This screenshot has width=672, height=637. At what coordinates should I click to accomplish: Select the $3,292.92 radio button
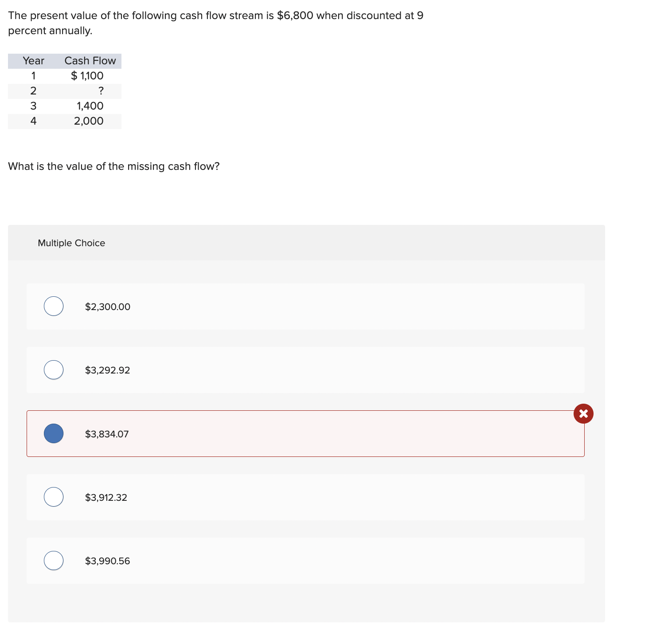point(54,370)
